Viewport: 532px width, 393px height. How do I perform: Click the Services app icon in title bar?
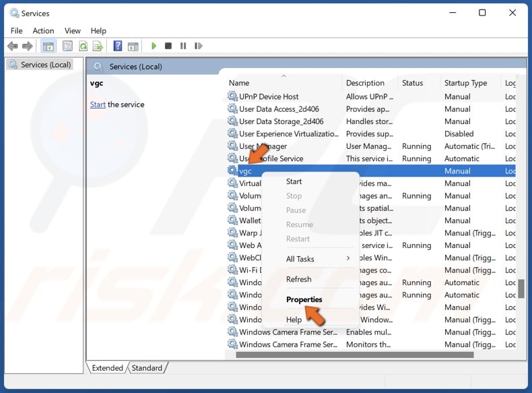[14, 13]
